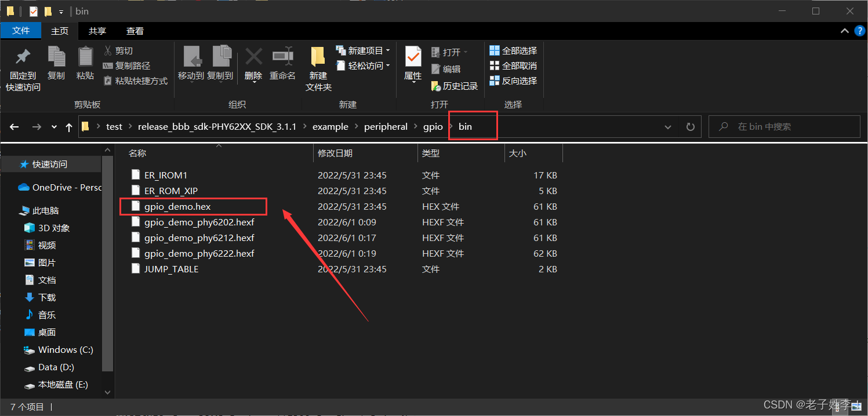This screenshot has height=416, width=868.
Task: Click 'example' breadcrumb segment
Action: tap(331, 126)
